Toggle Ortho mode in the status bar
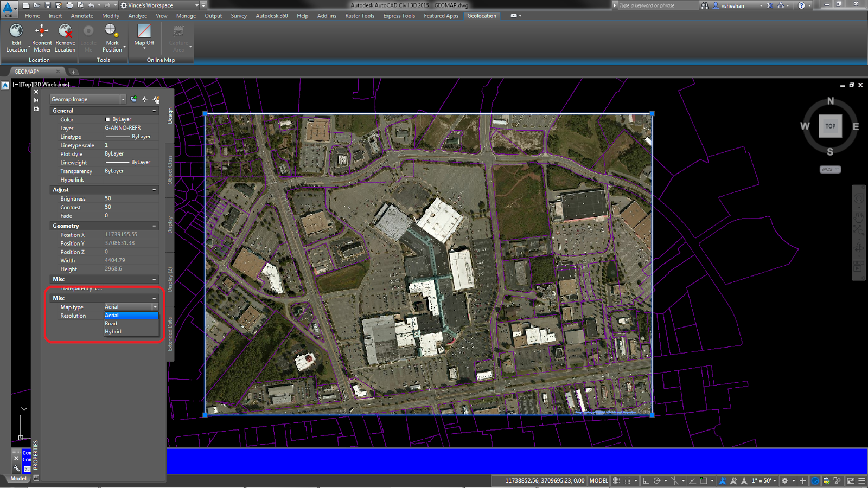The width and height of the screenshot is (868, 488). [x=646, y=481]
